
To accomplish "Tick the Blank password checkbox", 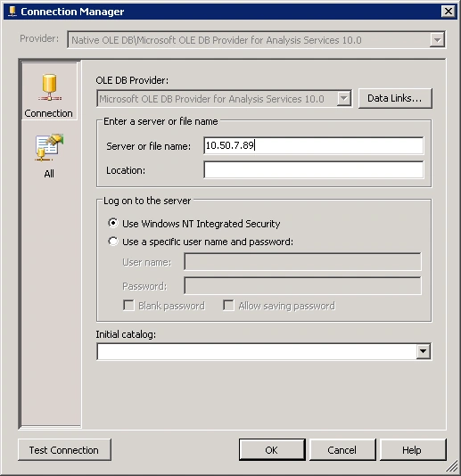I will [x=128, y=305].
